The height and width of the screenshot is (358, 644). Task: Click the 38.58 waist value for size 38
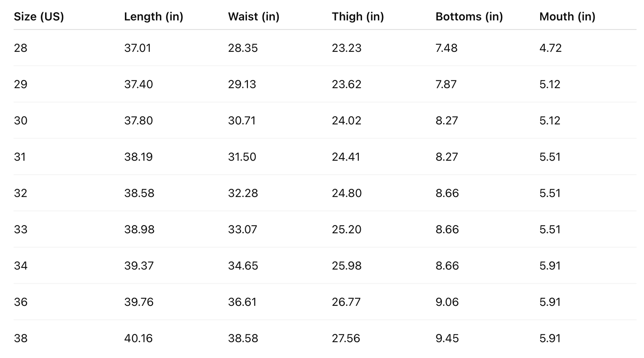point(243,338)
